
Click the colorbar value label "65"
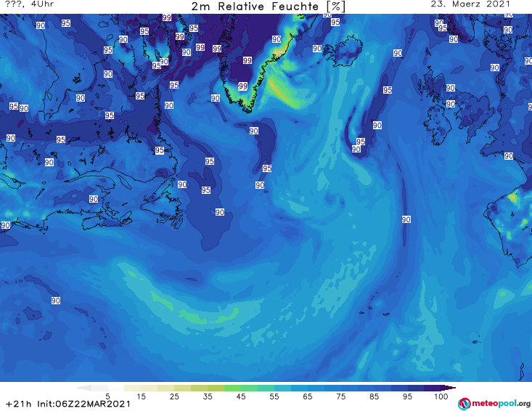(308, 396)
